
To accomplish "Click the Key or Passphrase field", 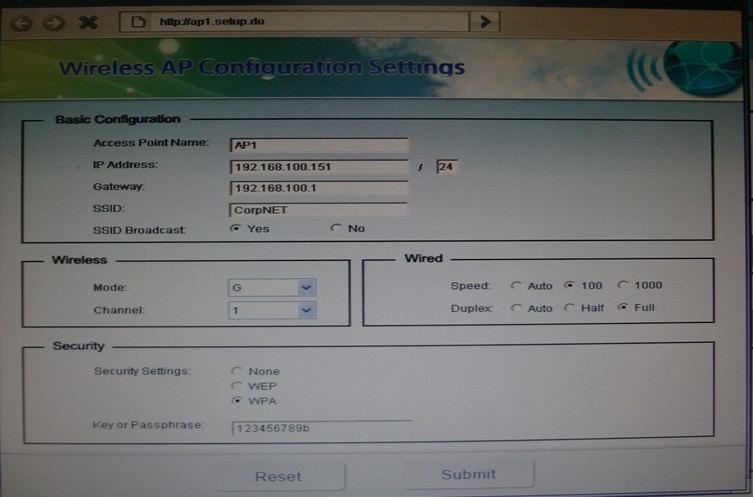I will 322,428.
